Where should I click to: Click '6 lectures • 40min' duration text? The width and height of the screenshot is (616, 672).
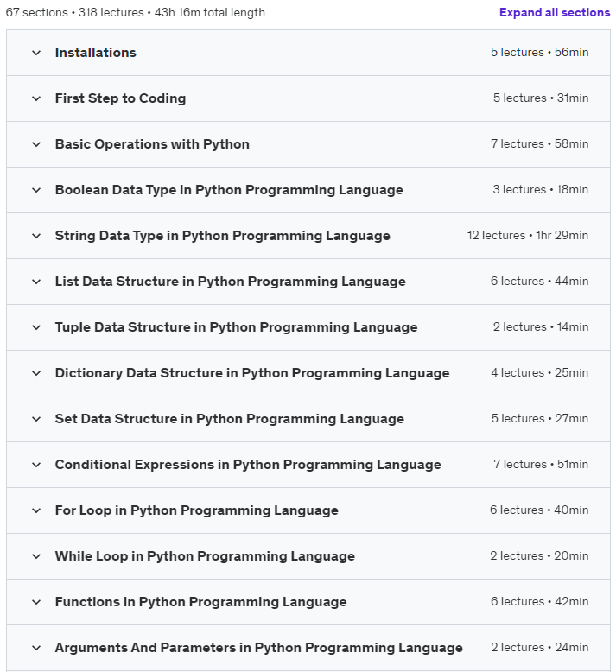pyautogui.click(x=539, y=510)
